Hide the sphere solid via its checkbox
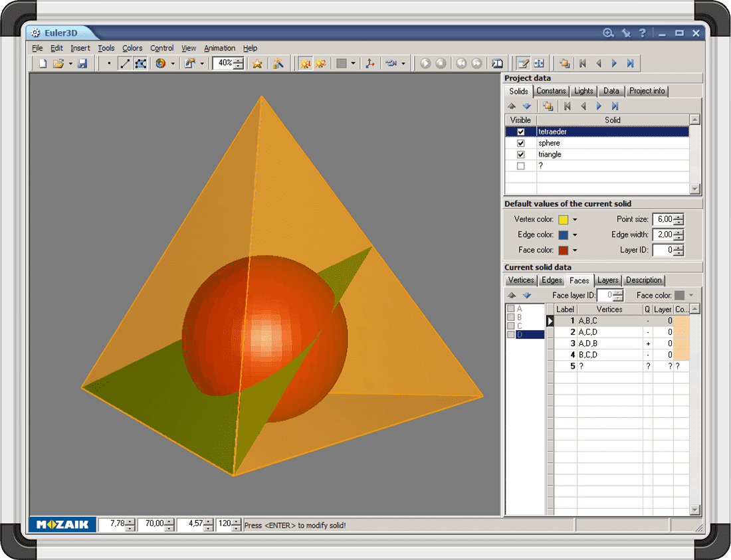 [x=521, y=143]
